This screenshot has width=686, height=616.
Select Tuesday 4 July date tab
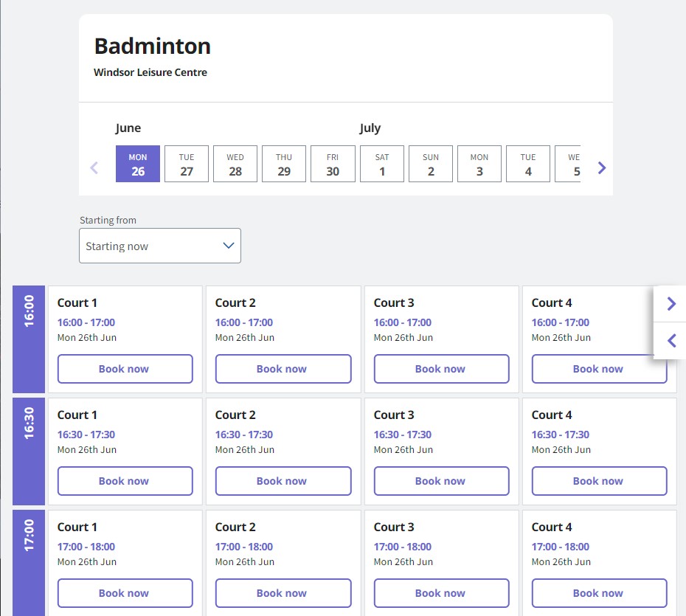528,164
